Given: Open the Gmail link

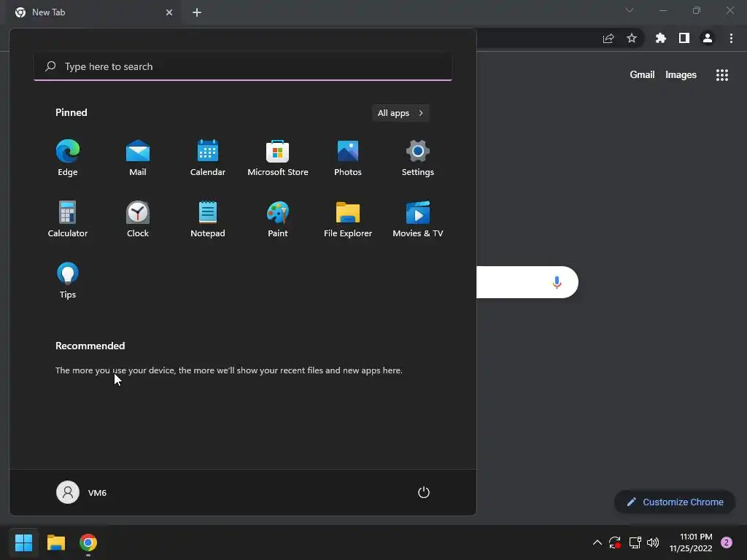Looking at the screenshot, I should tap(642, 75).
